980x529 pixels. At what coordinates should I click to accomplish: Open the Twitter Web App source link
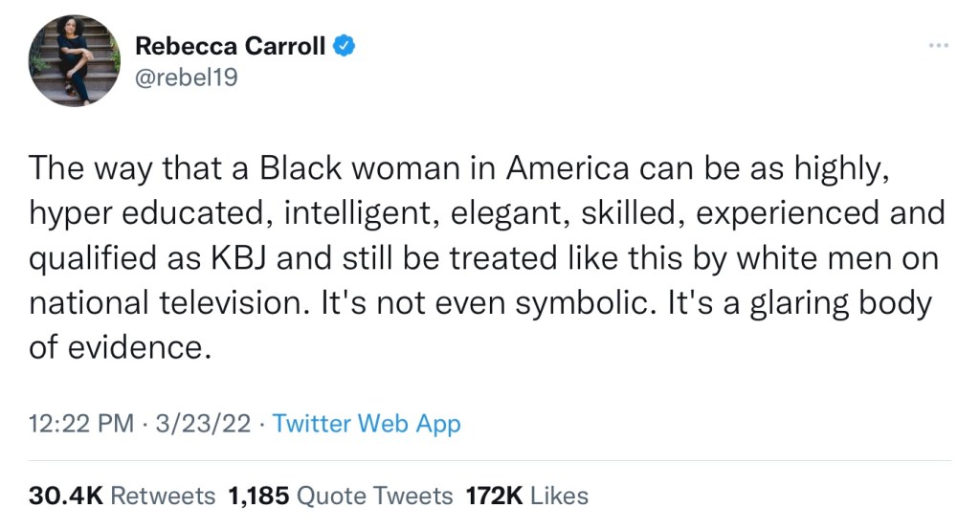tap(367, 424)
